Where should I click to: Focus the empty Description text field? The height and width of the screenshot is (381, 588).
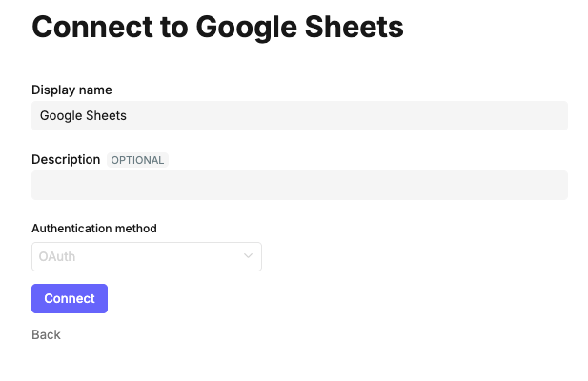coord(299,186)
